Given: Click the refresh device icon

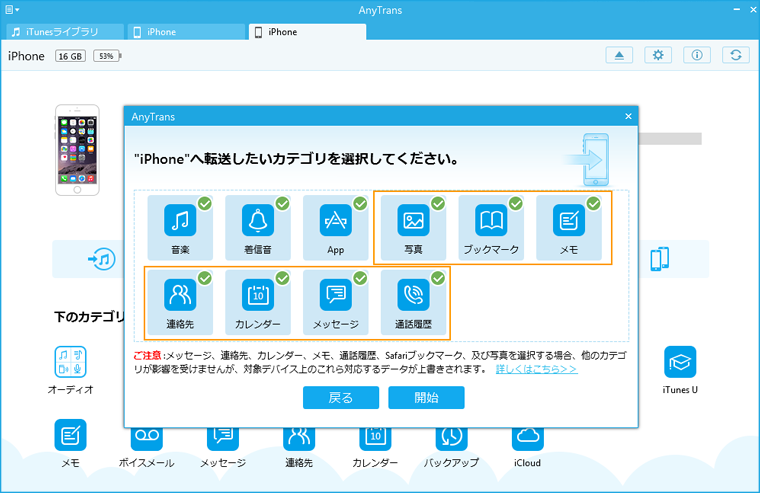Looking at the screenshot, I should pos(736,55).
